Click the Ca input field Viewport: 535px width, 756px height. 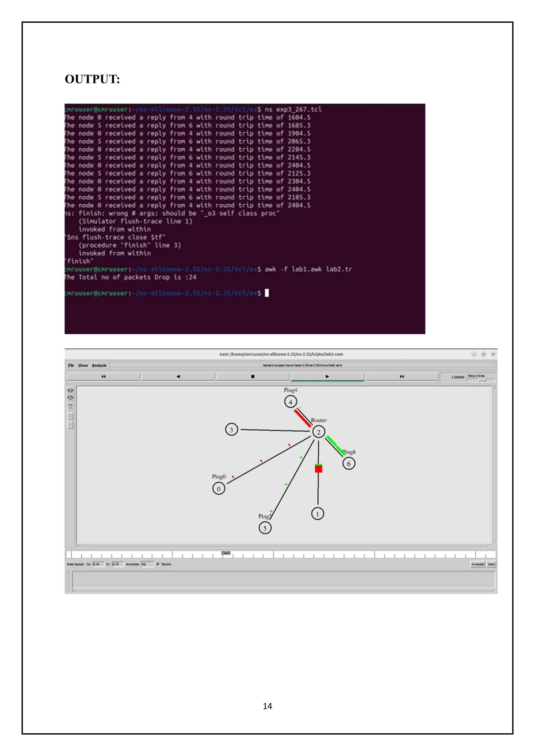pyautogui.click(x=98, y=564)
